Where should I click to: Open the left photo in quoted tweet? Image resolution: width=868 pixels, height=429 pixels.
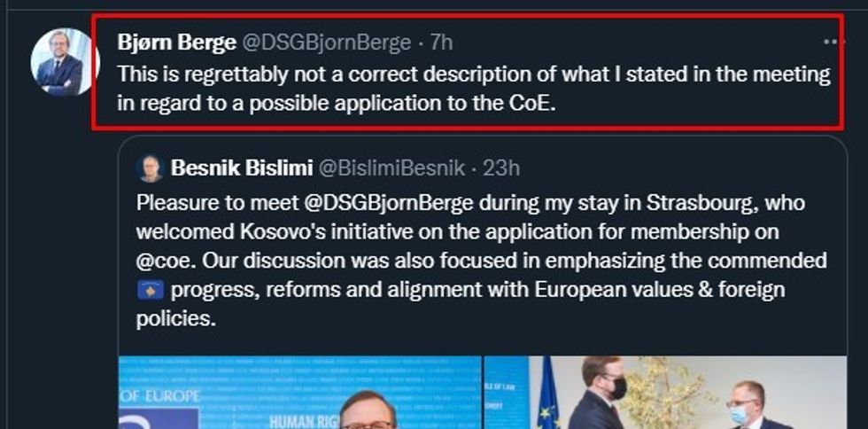click(301, 392)
